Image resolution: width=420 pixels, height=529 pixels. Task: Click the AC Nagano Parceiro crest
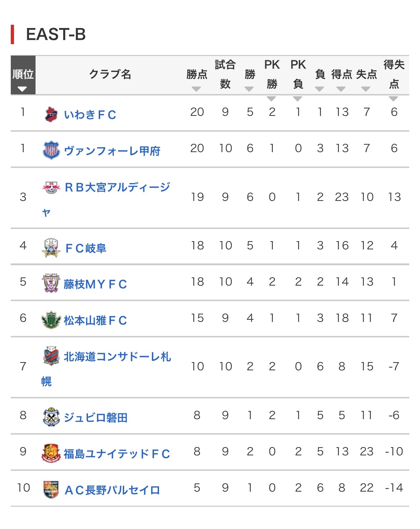51,490
